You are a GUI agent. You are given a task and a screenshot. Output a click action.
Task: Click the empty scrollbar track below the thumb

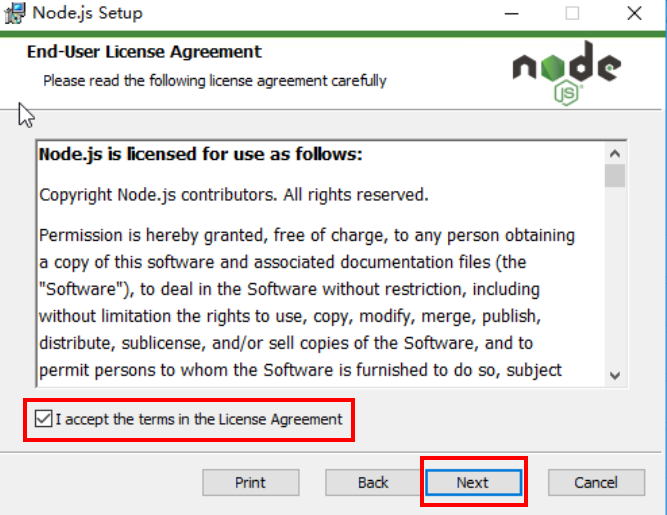615,276
